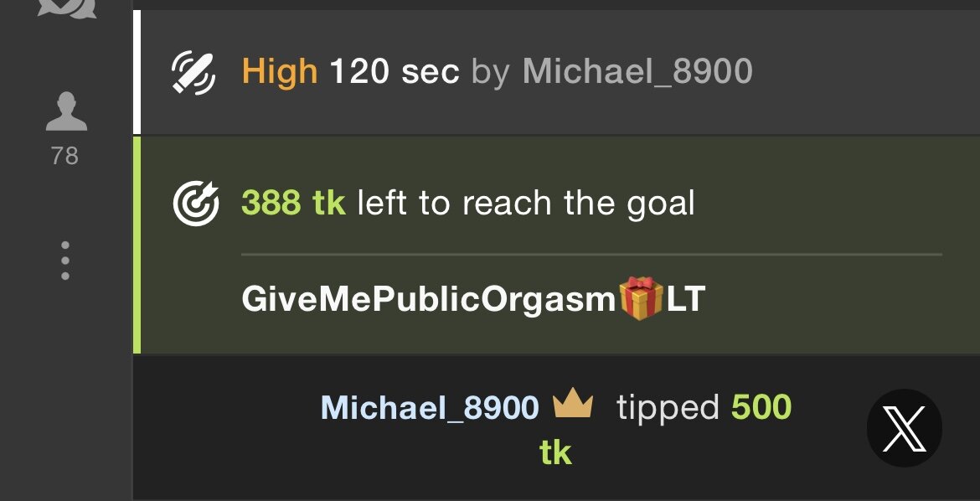980x501 pixels.
Task: Open the X share button
Action: click(904, 428)
